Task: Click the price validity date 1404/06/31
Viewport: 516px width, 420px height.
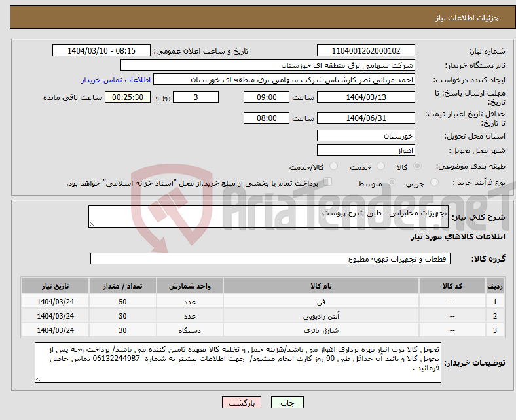Action: coord(365,118)
